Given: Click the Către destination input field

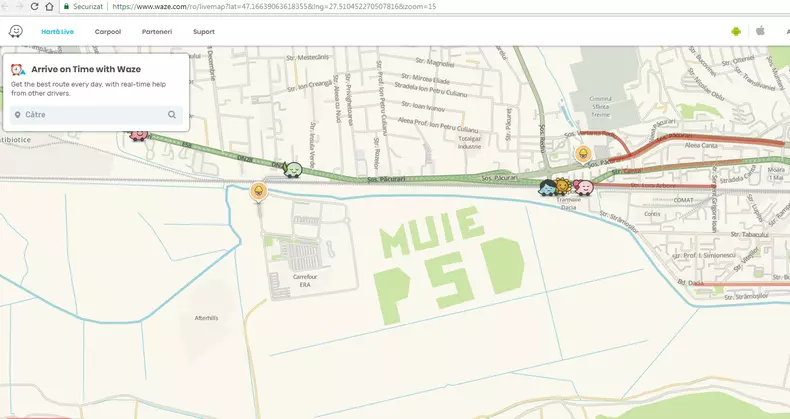Looking at the screenshot, I should [x=96, y=115].
